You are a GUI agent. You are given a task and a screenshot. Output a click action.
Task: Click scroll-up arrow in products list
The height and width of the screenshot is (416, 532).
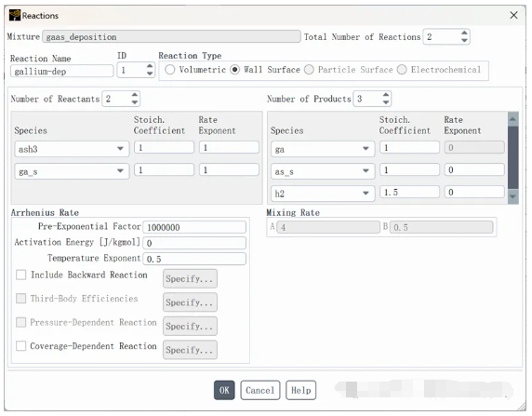point(512,119)
